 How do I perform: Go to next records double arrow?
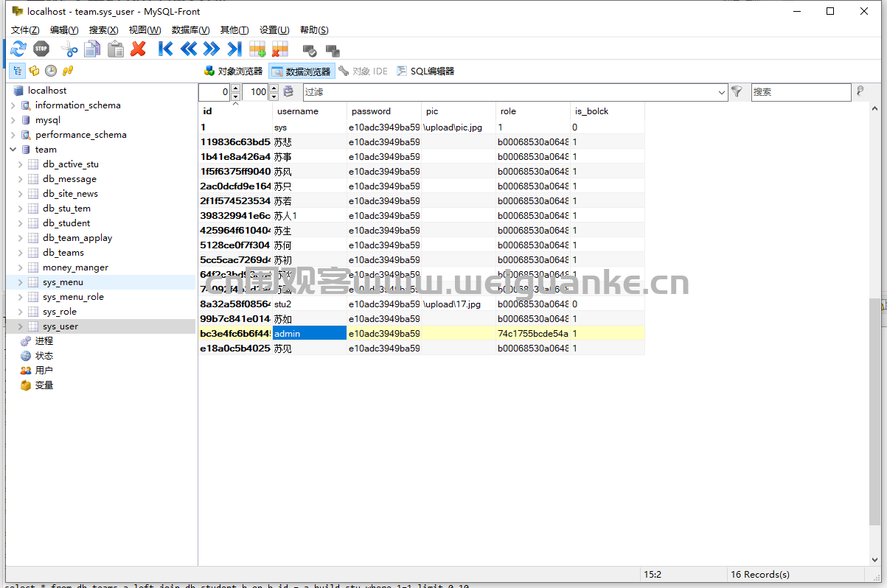point(212,49)
